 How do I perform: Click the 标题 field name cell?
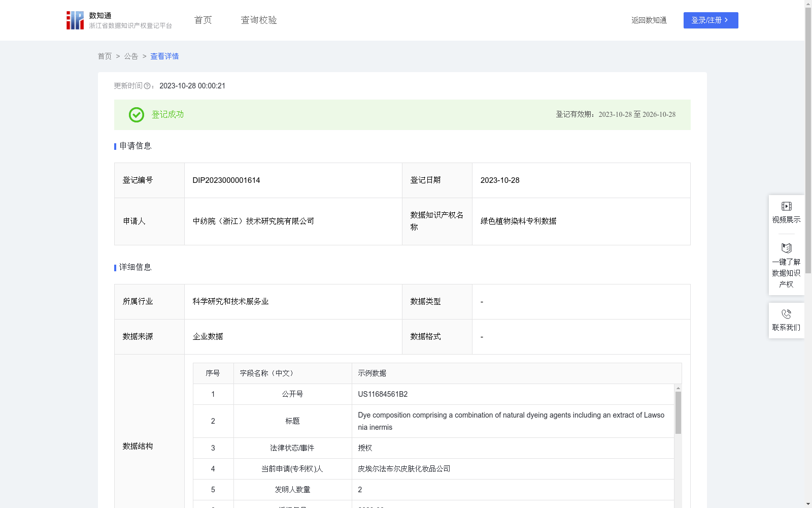[293, 421]
